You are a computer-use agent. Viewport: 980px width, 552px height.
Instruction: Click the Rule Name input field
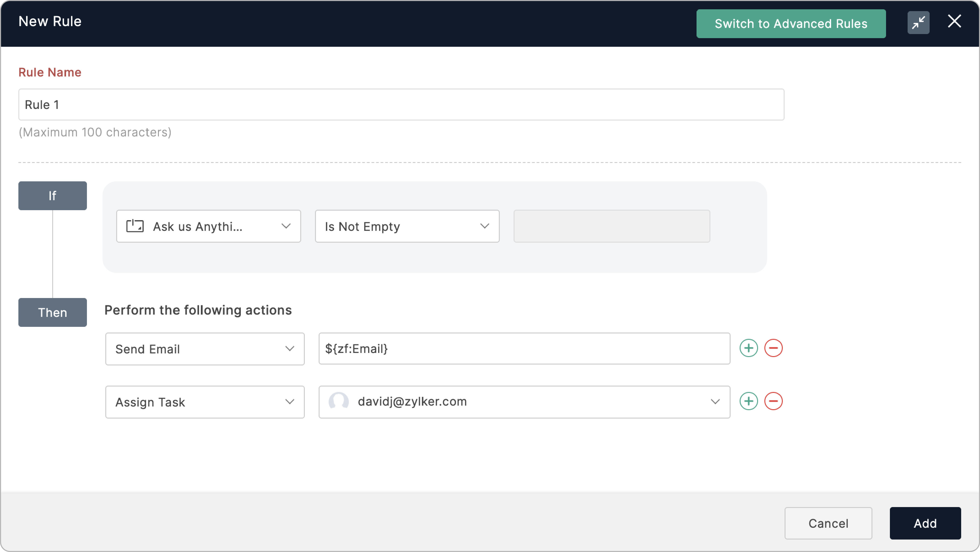tap(401, 105)
